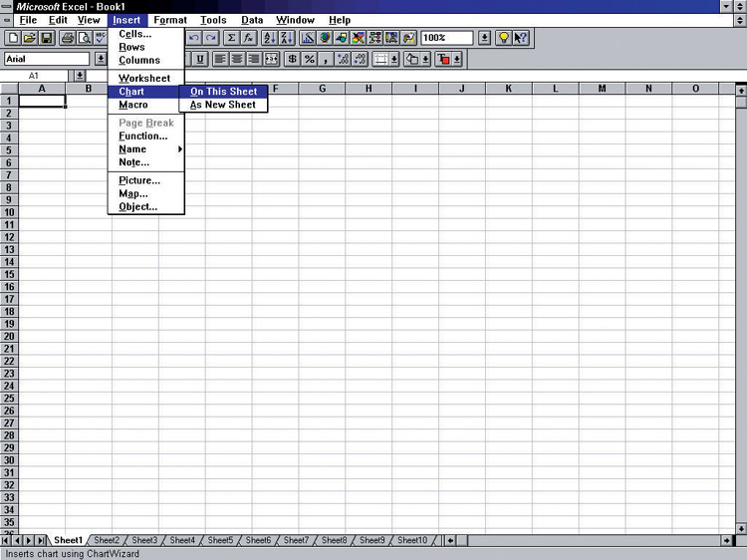
Task: Click the Print icon in toolbar
Action: coord(68,38)
